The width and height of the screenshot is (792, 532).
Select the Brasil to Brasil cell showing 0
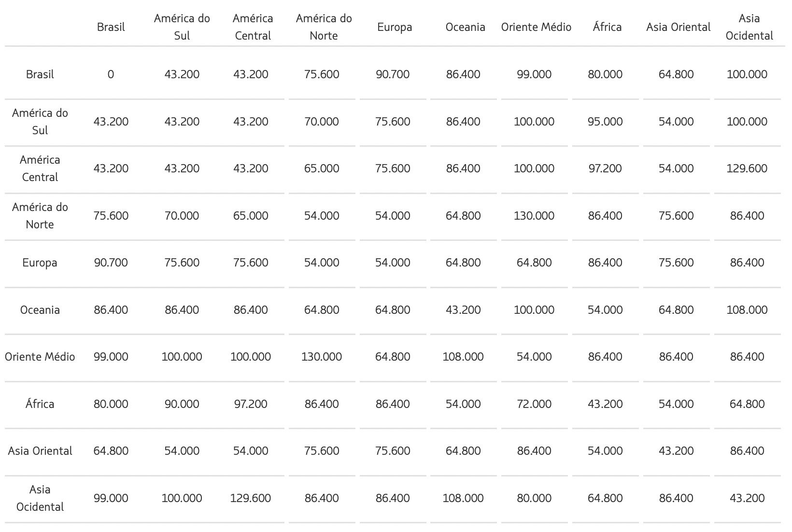111,74
